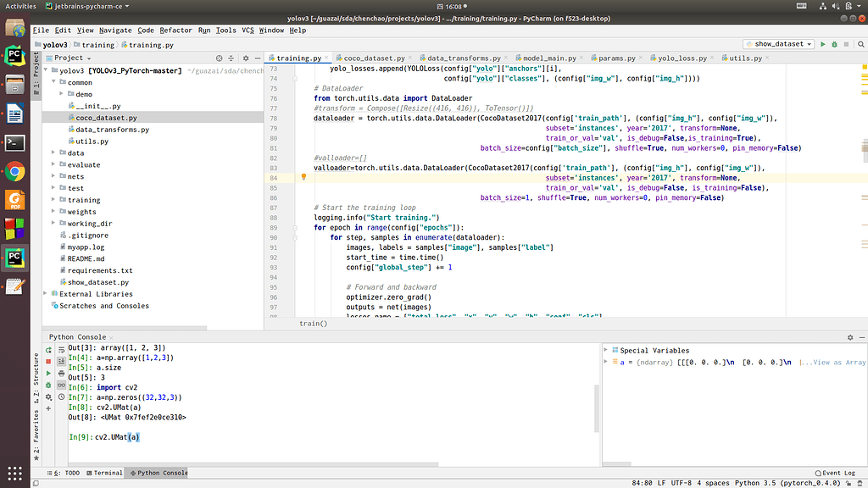Open the Terminal tool window button
The image size is (868, 488).
pos(103,473)
